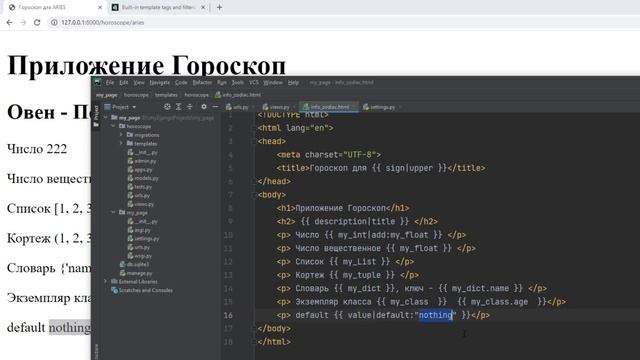Image resolution: width=640 pixels, height=360 pixels.
Task: Select manage.py in project tree
Action: tap(136, 273)
